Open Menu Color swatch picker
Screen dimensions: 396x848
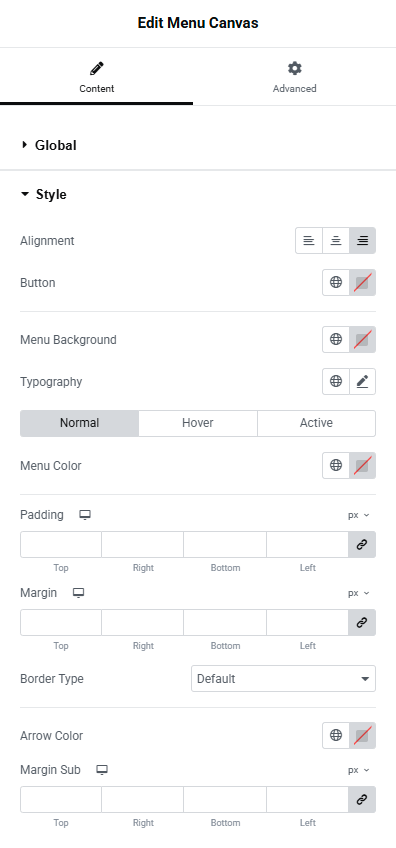[x=362, y=465]
